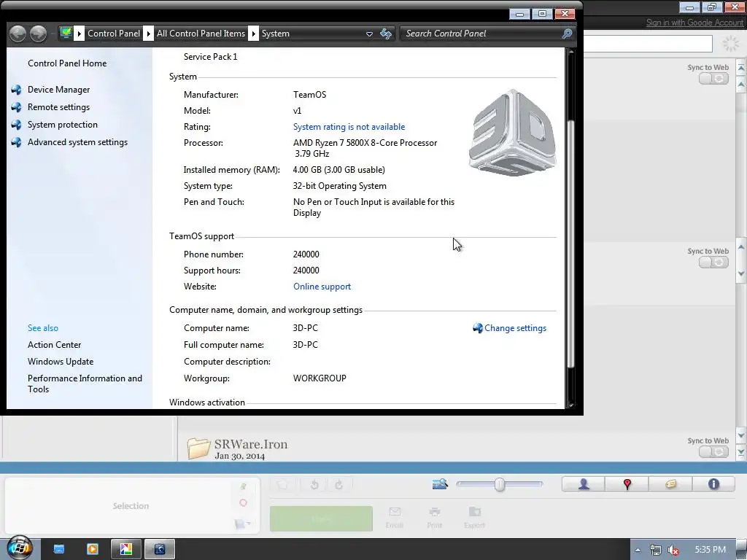Refresh the System page via the refresh icon

click(x=386, y=34)
